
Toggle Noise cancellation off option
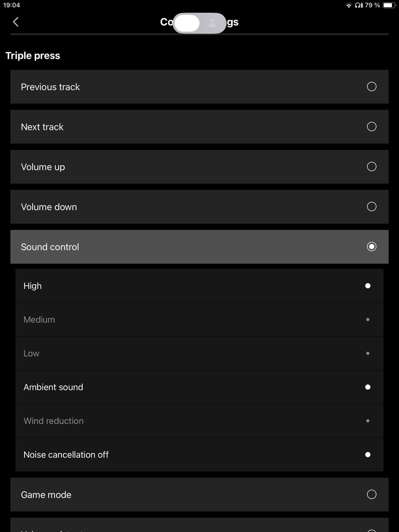368,455
